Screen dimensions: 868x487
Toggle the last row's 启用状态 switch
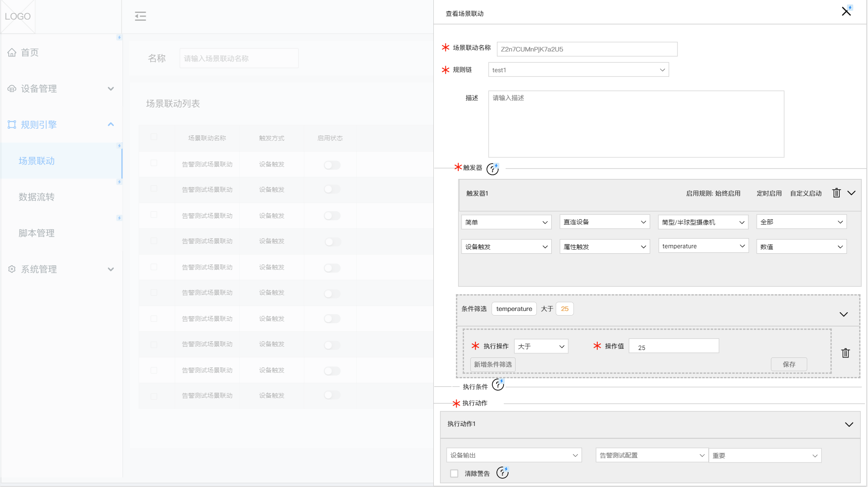(x=332, y=395)
